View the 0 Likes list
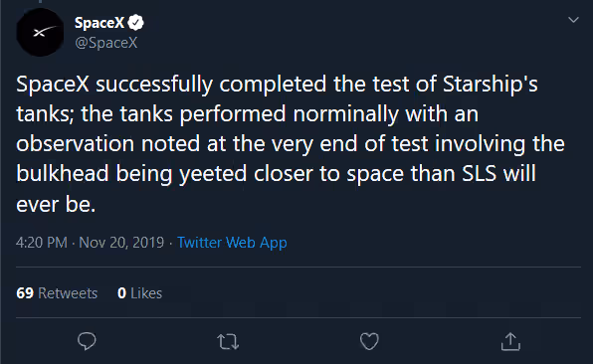This screenshot has height=364, width=593. pyautogui.click(x=139, y=293)
